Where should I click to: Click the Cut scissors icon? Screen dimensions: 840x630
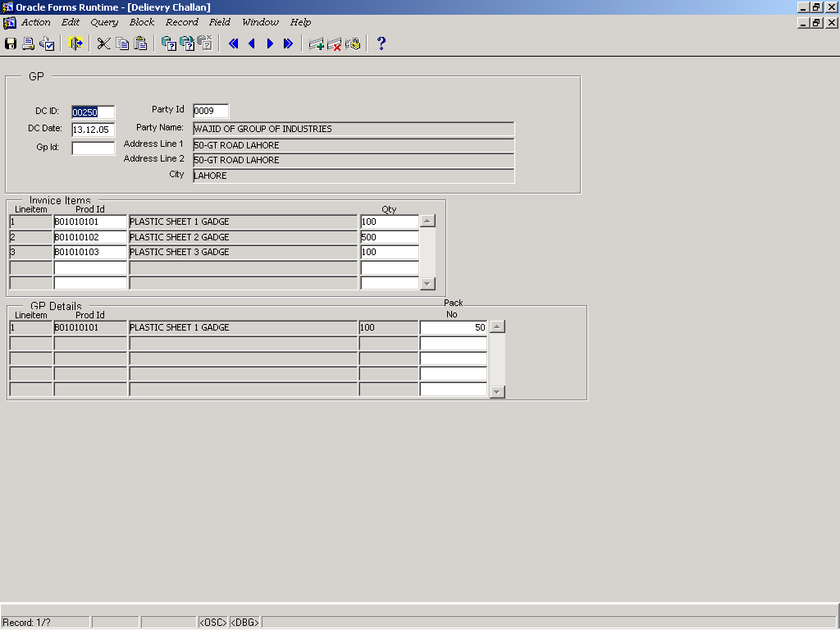coord(103,43)
